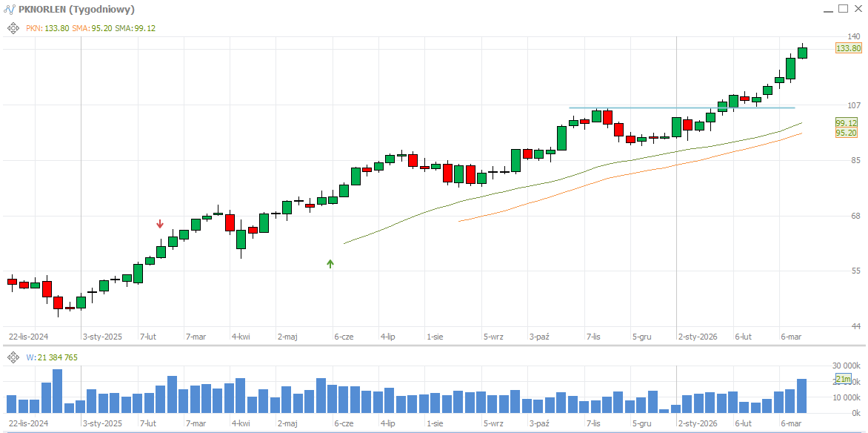Image resolution: width=868 pixels, height=433 pixels.
Task: Click 6-lut date label under the volume bars
Action: (744, 424)
